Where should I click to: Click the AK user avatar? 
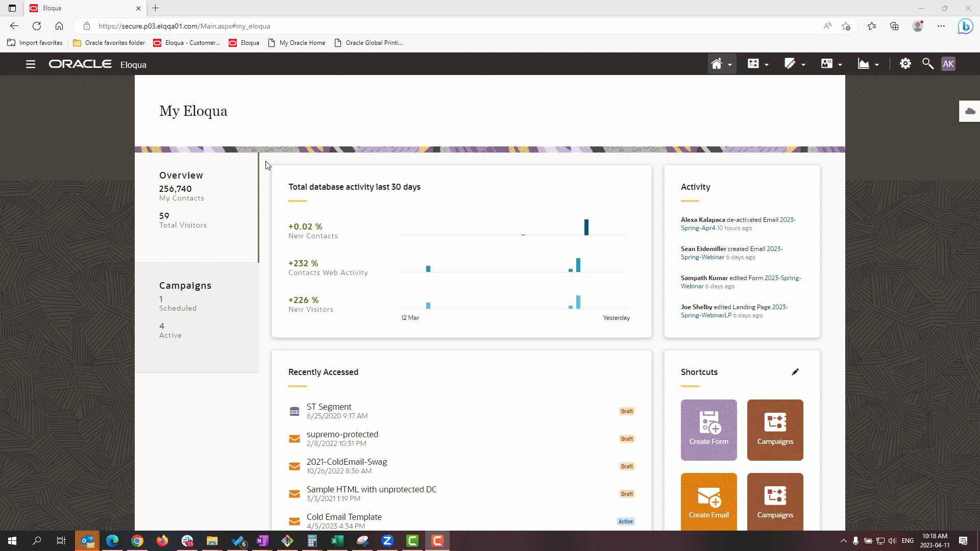coord(948,64)
